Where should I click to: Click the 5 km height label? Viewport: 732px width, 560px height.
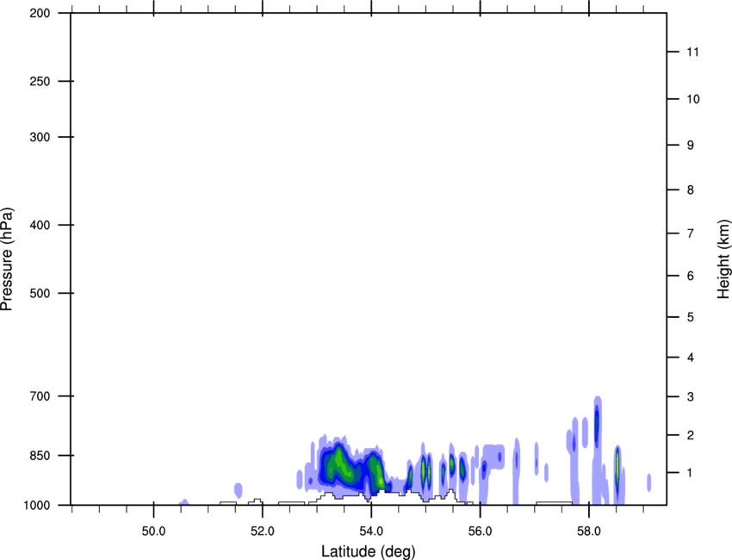pyautogui.click(x=691, y=318)
